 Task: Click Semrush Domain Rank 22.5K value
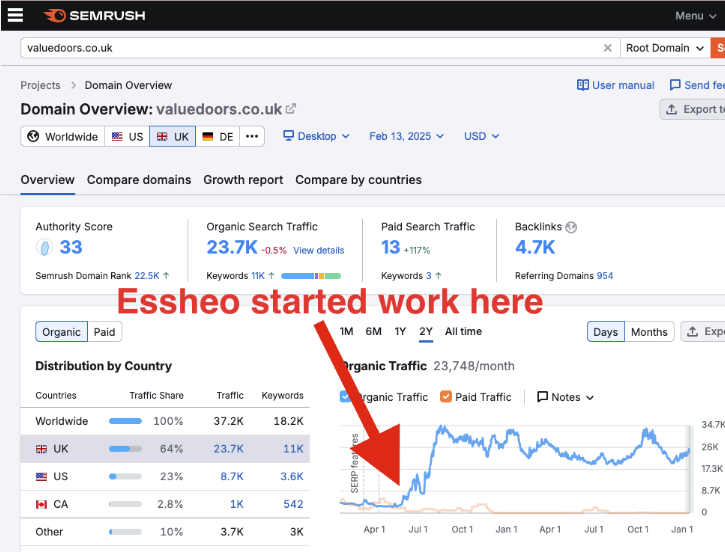click(147, 276)
